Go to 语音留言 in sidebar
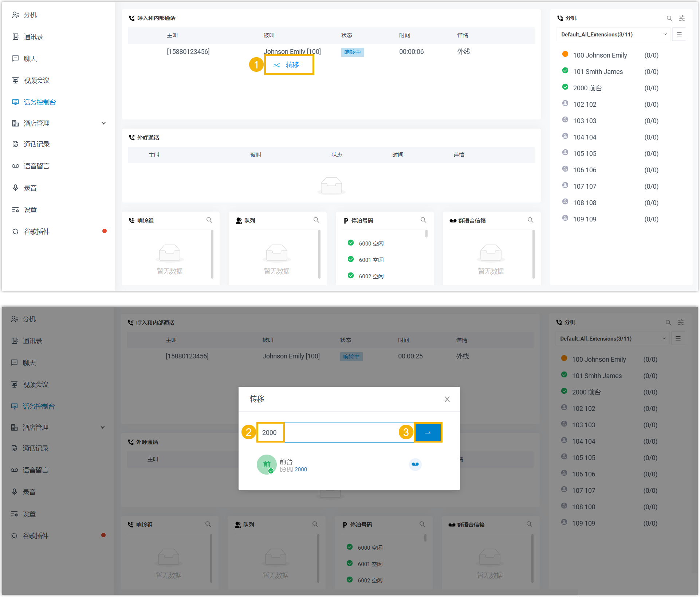Image resolution: width=700 pixels, height=597 pixels. (x=36, y=166)
